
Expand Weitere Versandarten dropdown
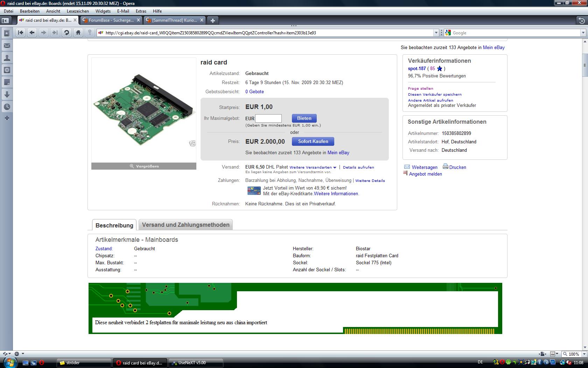313,167
